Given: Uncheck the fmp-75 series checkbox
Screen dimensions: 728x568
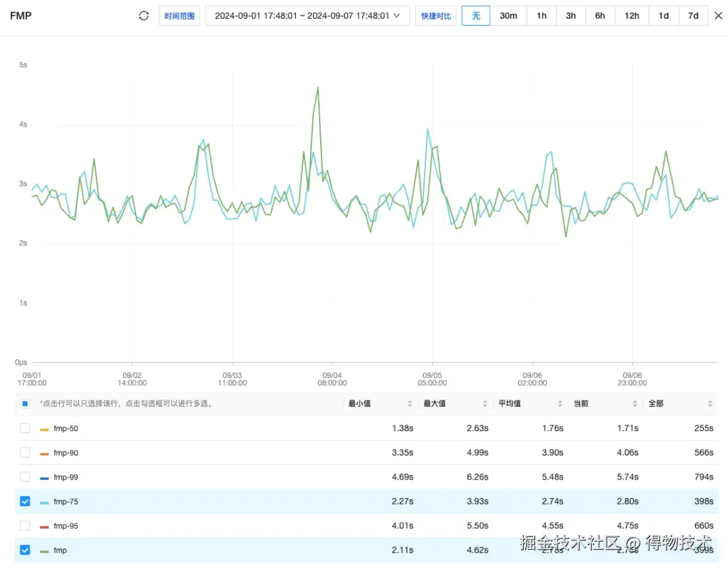Looking at the screenshot, I should pos(25,501).
